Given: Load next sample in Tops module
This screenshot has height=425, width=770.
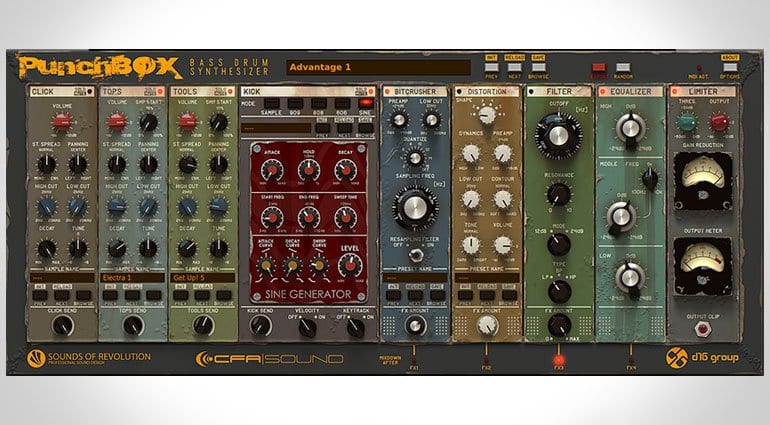Looking at the screenshot, I should pyautogui.click(x=132, y=295).
